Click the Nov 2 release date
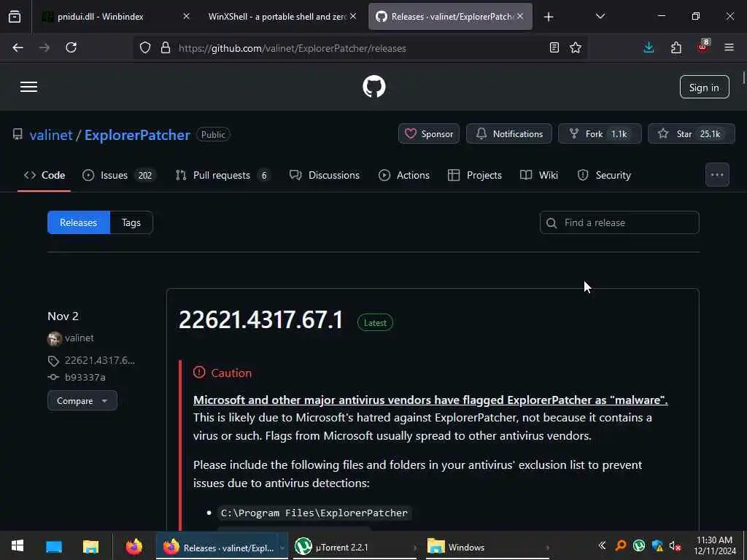The height and width of the screenshot is (560, 747). tap(63, 316)
